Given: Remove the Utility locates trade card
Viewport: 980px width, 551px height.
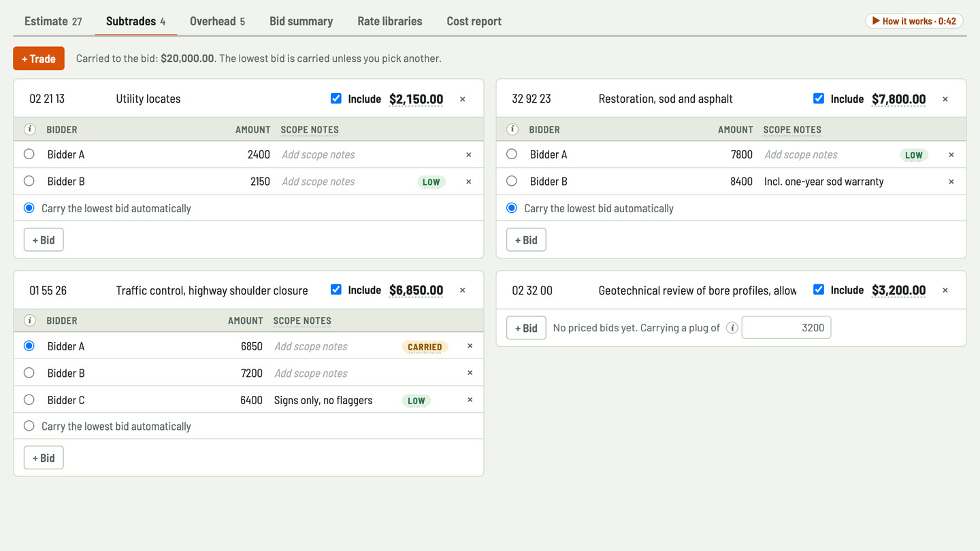Looking at the screenshot, I should [x=463, y=99].
